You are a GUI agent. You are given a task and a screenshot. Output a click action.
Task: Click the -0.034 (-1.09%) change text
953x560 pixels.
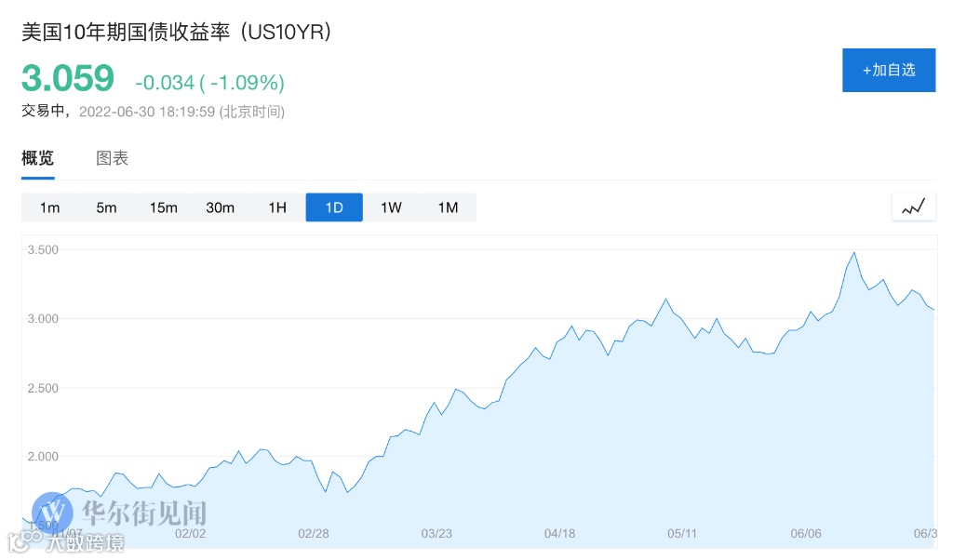pos(209,83)
